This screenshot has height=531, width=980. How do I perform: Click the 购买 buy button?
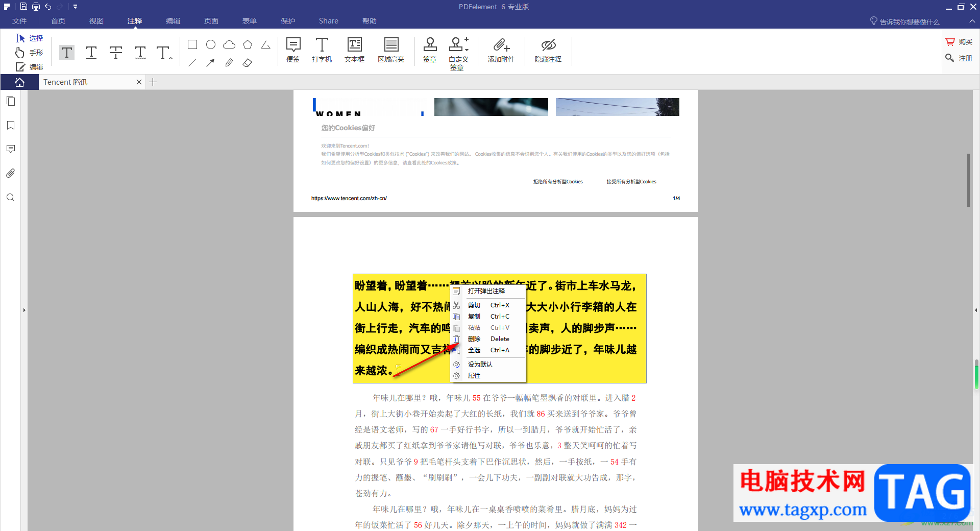point(959,42)
